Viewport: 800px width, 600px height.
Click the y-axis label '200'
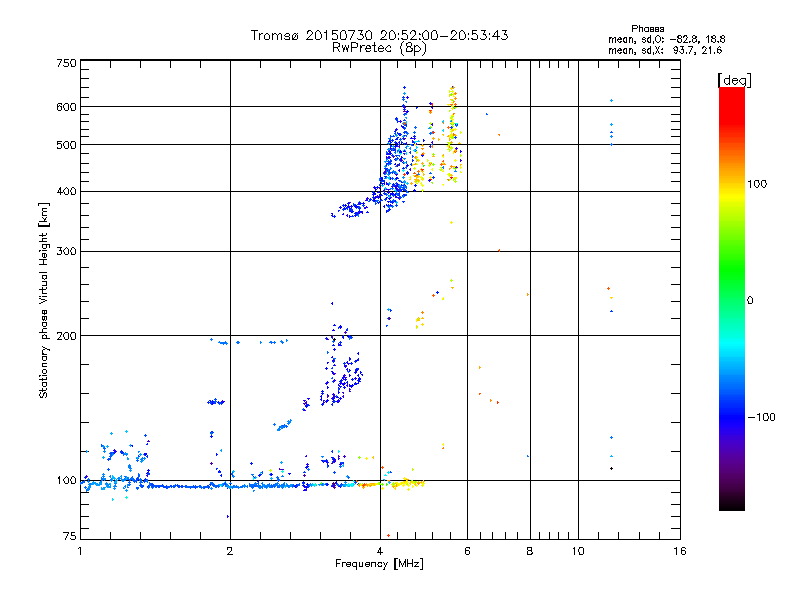[66, 336]
